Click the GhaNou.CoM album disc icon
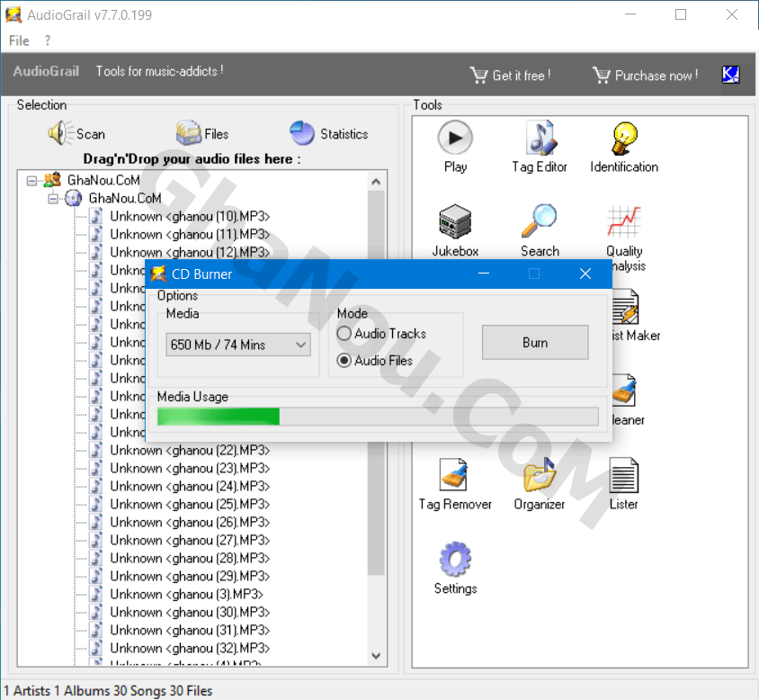Screen dimensions: 759x700 (73, 198)
